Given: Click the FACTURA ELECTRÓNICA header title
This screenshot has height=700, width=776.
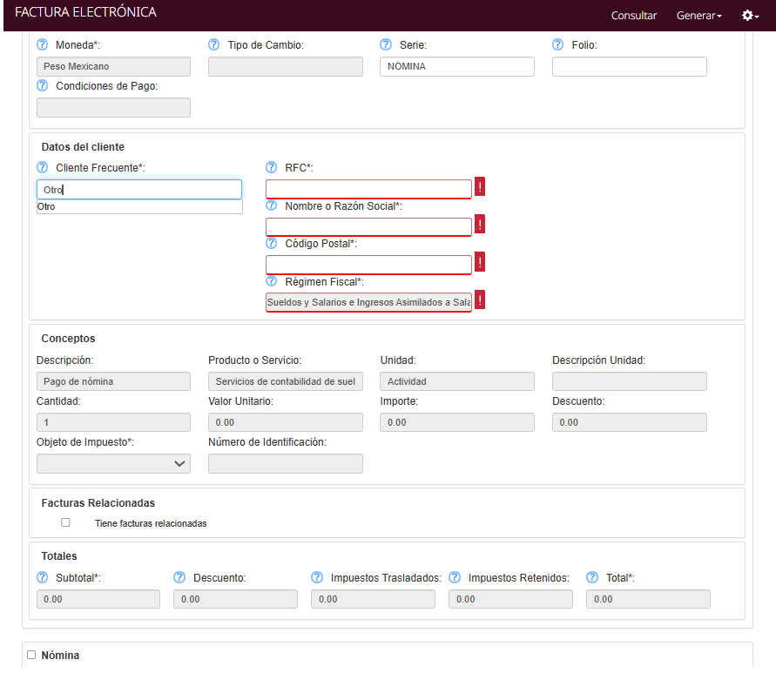Looking at the screenshot, I should (x=85, y=12).
